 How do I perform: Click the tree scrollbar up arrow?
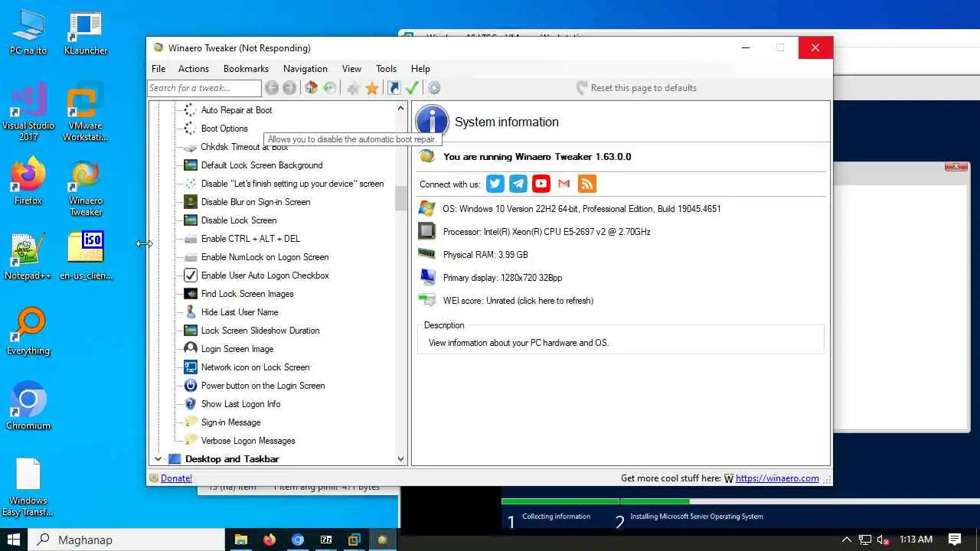(400, 109)
